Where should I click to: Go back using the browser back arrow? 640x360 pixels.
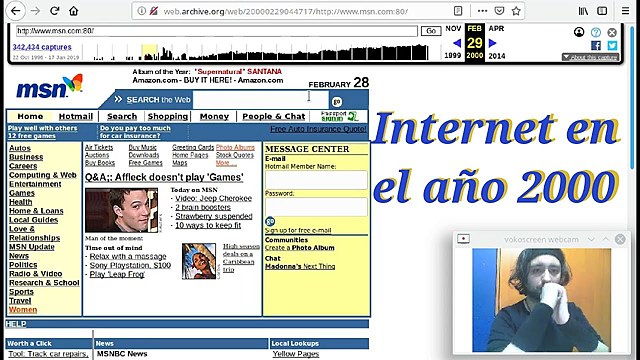(x=16, y=11)
